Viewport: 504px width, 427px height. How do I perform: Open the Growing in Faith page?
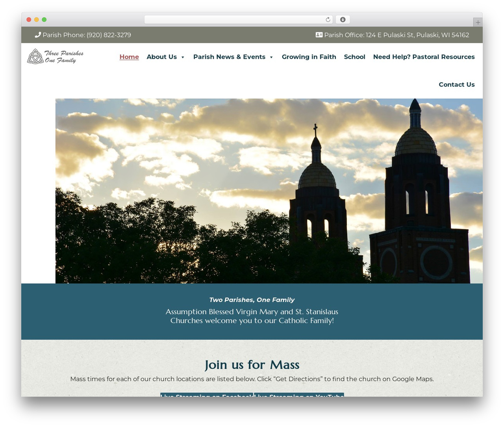coord(309,57)
